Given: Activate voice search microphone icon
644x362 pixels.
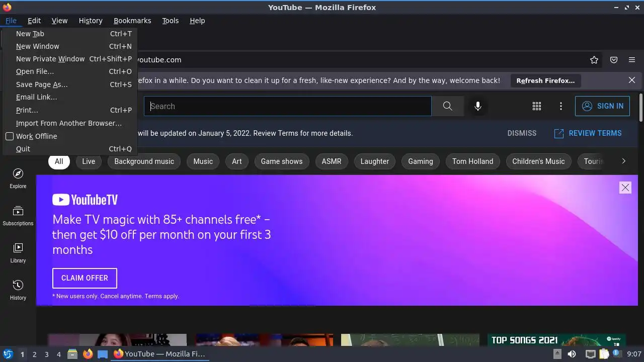Looking at the screenshot, I should (x=478, y=106).
